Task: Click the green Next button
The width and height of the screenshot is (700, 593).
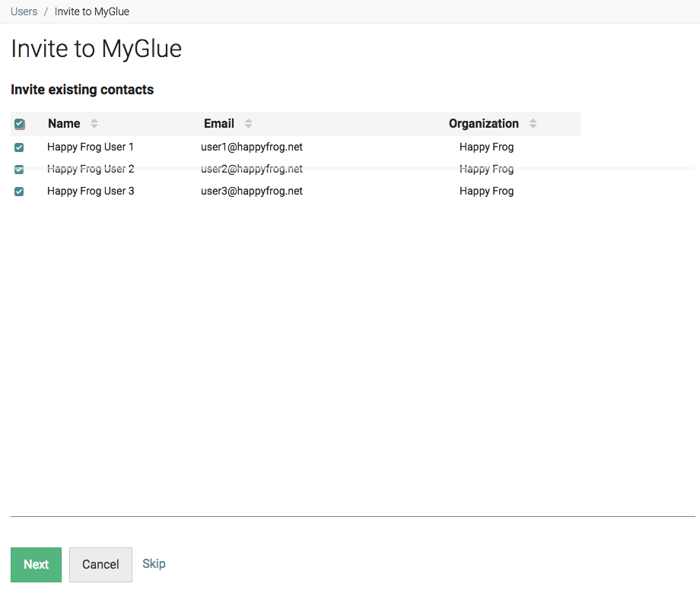Action: coord(37,564)
